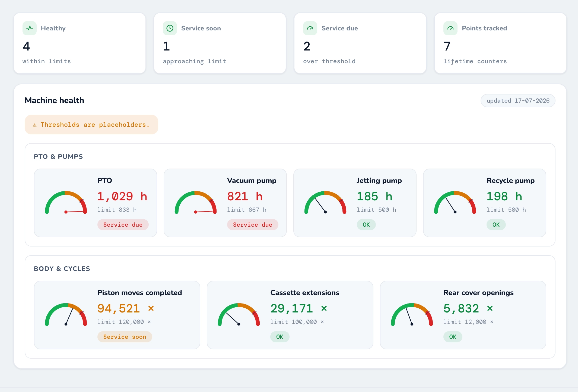Click the Rear cover openings gauge

(x=412, y=315)
